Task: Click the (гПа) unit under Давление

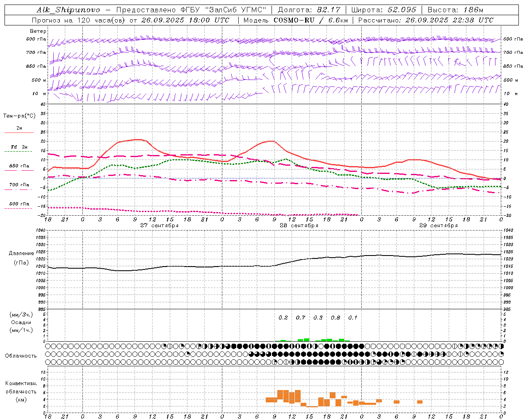Action: coord(21,262)
